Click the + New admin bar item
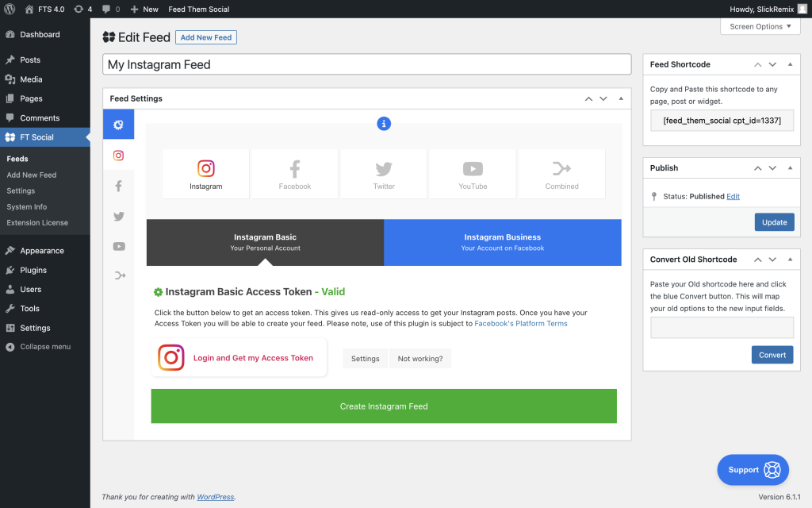 [144, 9]
